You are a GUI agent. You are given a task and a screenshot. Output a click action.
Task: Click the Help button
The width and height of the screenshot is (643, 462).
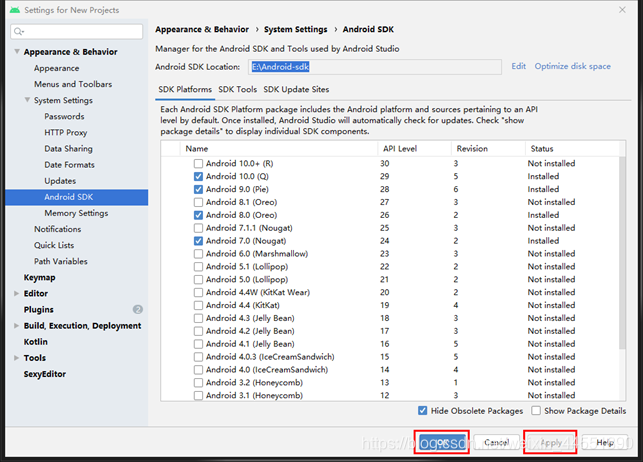click(604, 442)
